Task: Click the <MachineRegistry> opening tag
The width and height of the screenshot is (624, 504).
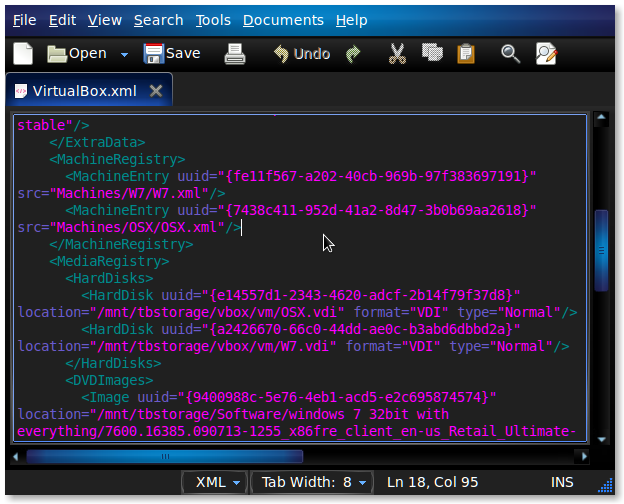Action: click(x=117, y=159)
